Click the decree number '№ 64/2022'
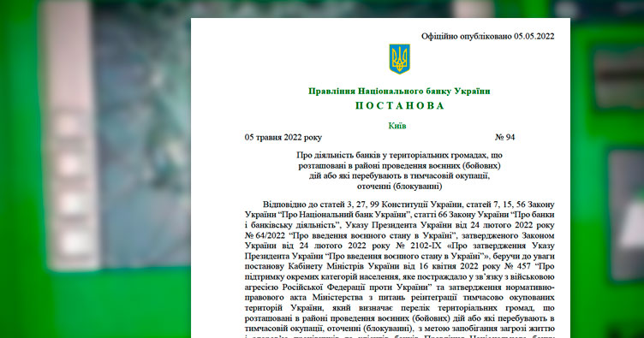644x338 pixels. pos(265,235)
